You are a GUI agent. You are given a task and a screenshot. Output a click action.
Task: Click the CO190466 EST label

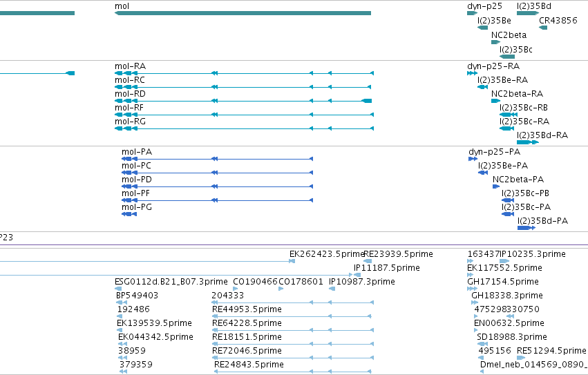[256, 282]
